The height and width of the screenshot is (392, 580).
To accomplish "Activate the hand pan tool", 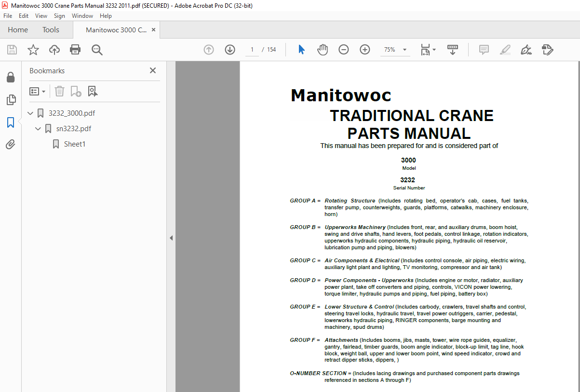I will pos(322,50).
